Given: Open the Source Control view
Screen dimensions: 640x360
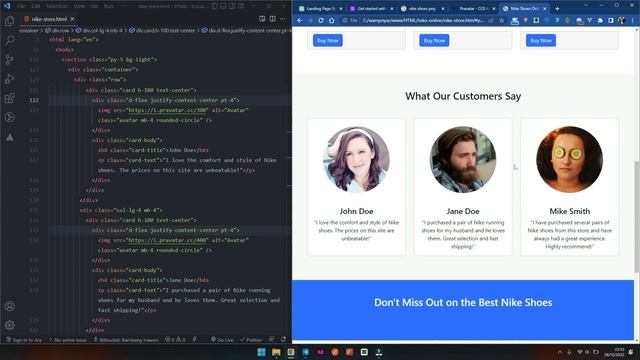Looking at the screenshot, I should pyautogui.click(x=9, y=60).
